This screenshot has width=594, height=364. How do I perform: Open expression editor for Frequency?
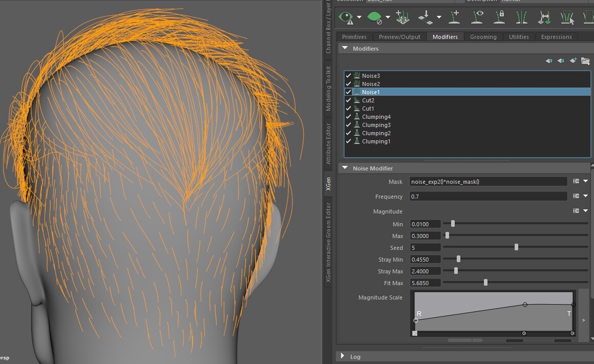coord(576,196)
